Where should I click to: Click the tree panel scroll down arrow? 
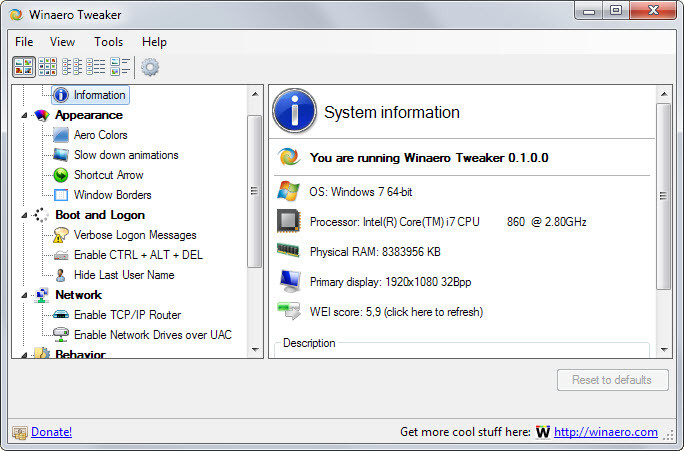(255, 350)
